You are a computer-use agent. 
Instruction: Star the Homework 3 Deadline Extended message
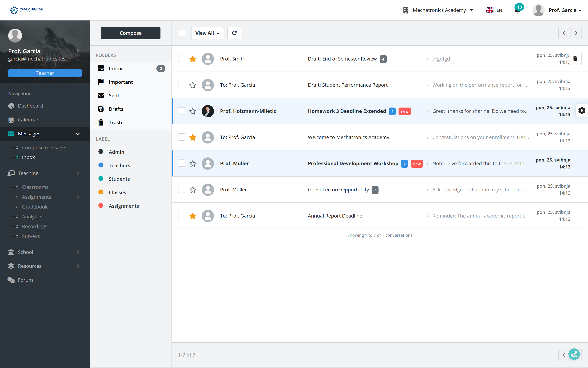[193, 111]
